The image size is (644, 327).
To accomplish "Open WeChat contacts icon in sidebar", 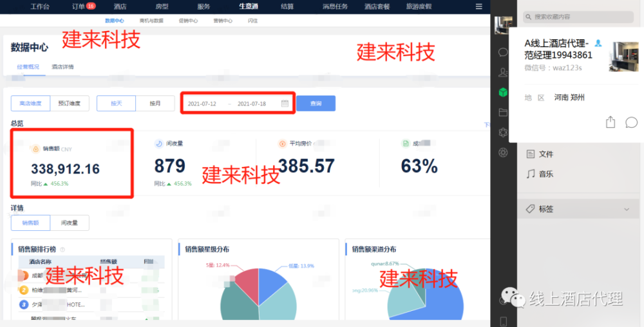I will [503, 72].
